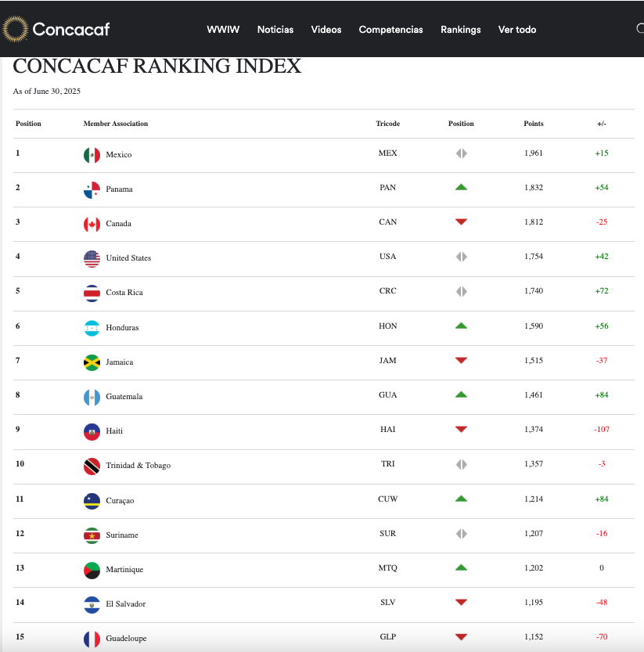644x652 pixels.
Task: Open the Rankings navigation menu
Action: tap(460, 30)
